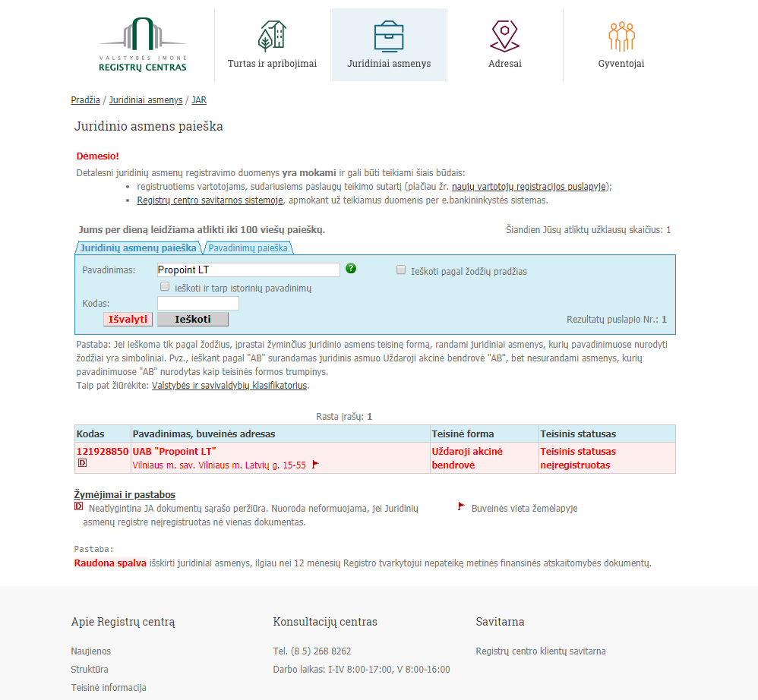Click the Registrų centras logo
The image size is (758, 700).
[x=142, y=45]
